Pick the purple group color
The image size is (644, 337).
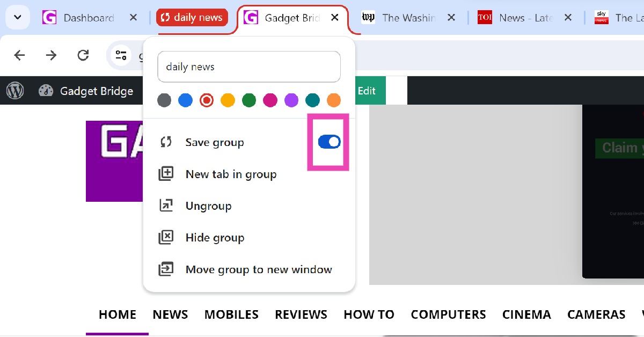pyautogui.click(x=291, y=100)
